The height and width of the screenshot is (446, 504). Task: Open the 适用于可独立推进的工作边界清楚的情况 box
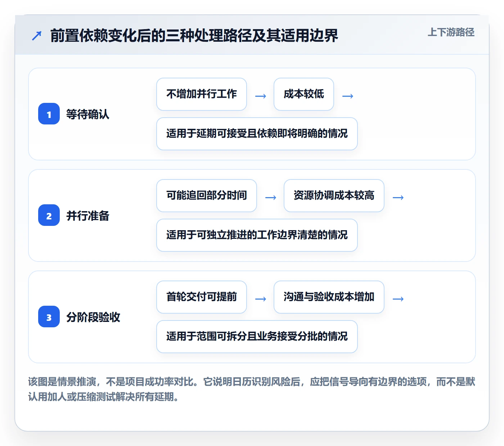click(257, 235)
